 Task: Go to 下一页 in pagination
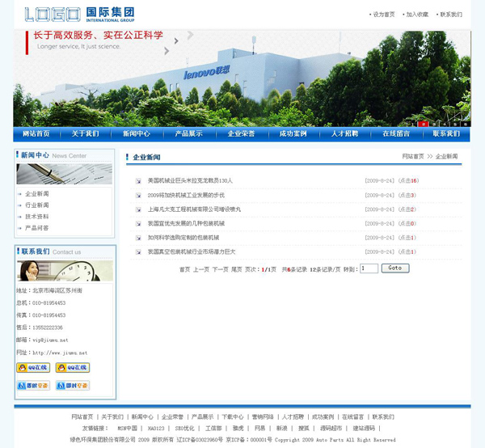click(x=220, y=268)
